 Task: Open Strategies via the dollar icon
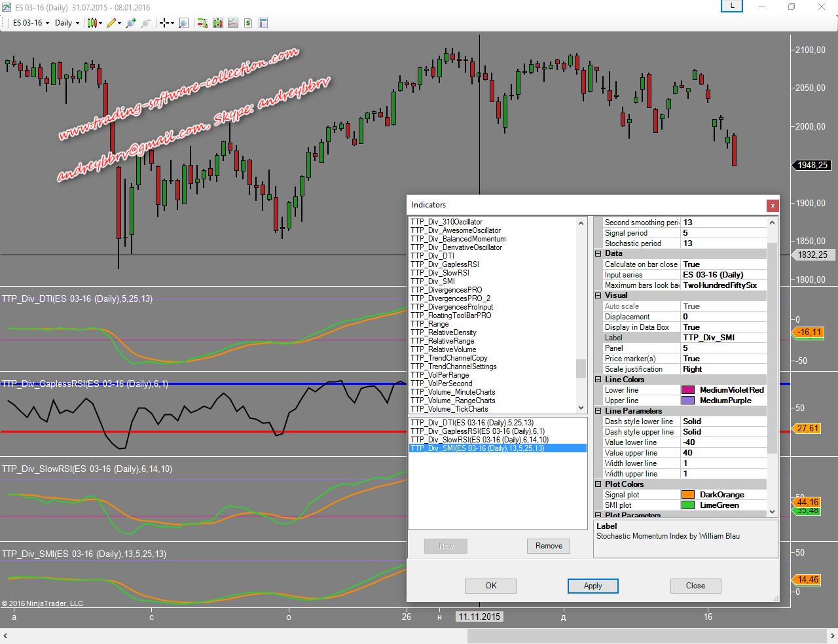248,23
